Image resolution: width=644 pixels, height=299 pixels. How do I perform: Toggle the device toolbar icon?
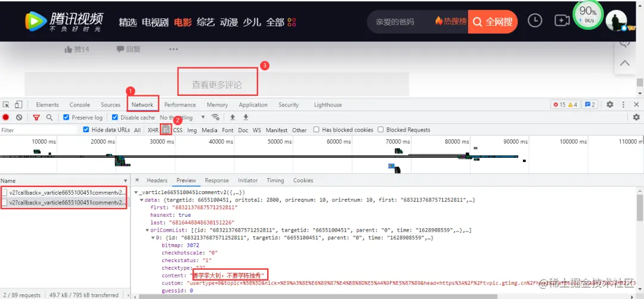pyautogui.click(x=18, y=105)
